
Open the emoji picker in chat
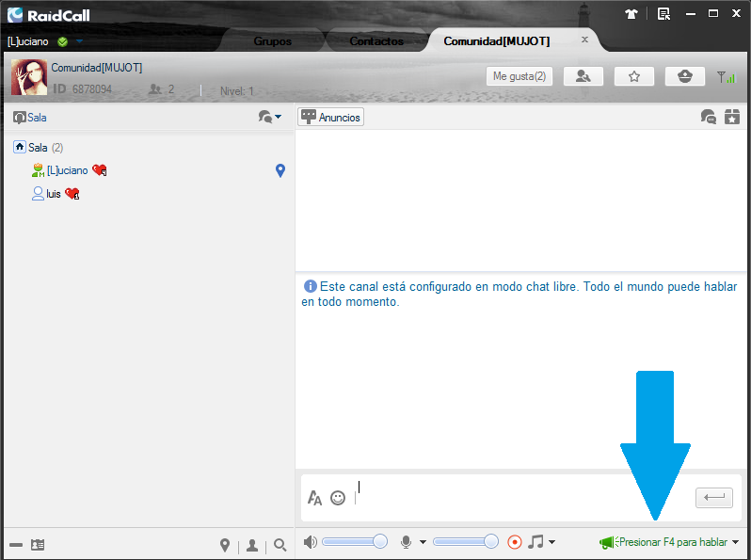[x=338, y=498]
